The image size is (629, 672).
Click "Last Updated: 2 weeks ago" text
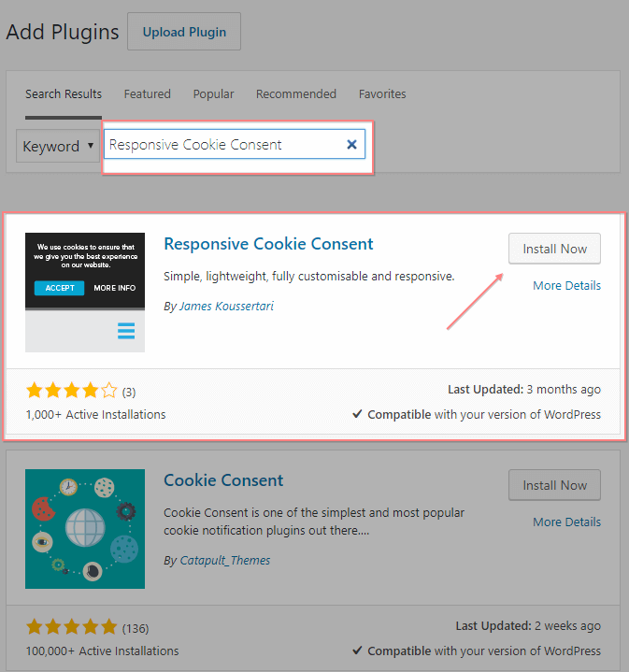click(x=528, y=625)
